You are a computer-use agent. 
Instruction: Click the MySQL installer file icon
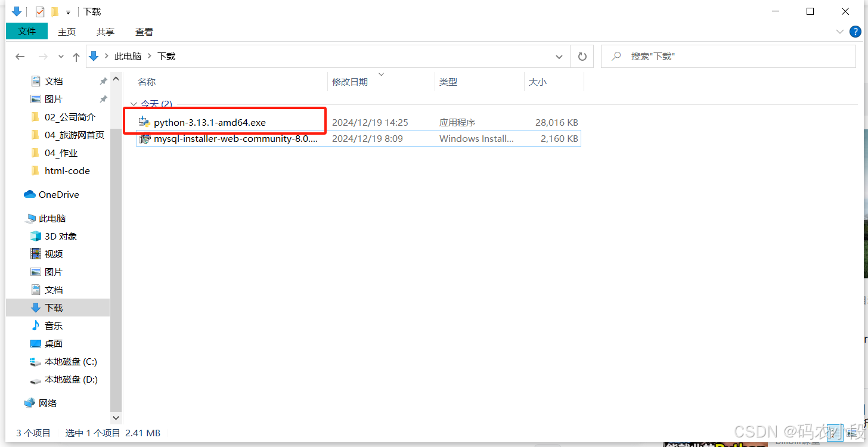[144, 139]
